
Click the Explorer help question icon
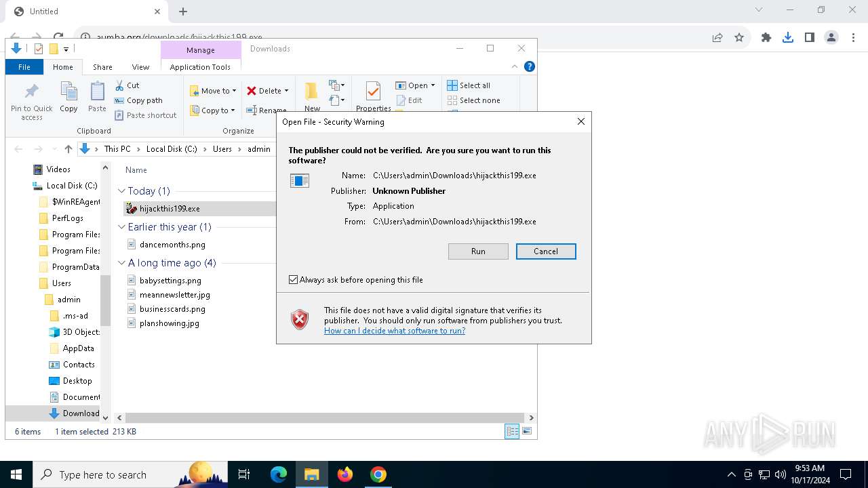[530, 66]
